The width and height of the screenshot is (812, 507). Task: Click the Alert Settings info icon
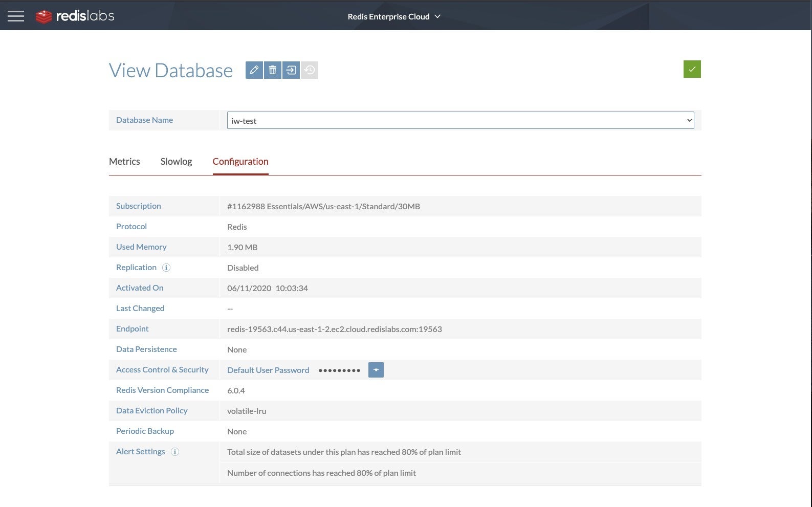pos(175,452)
